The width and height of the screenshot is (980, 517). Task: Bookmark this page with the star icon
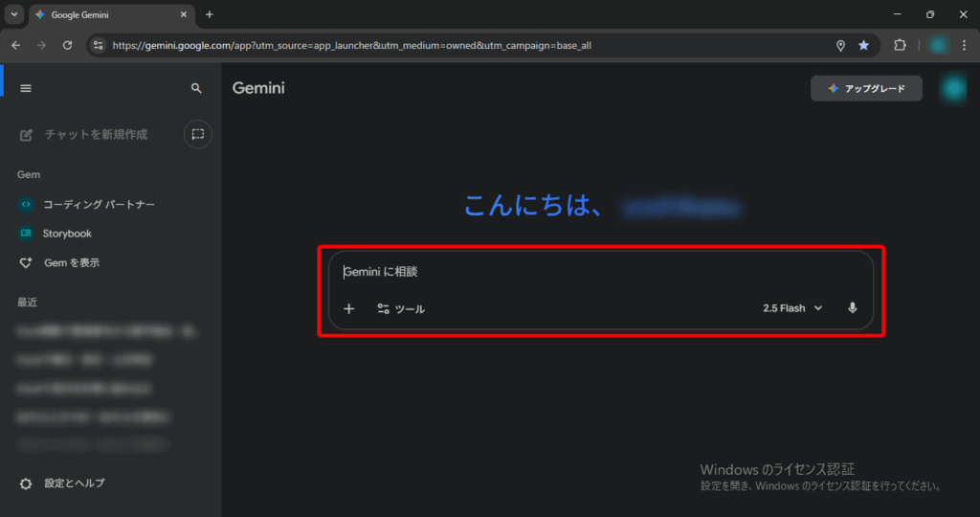(x=864, y=45)
